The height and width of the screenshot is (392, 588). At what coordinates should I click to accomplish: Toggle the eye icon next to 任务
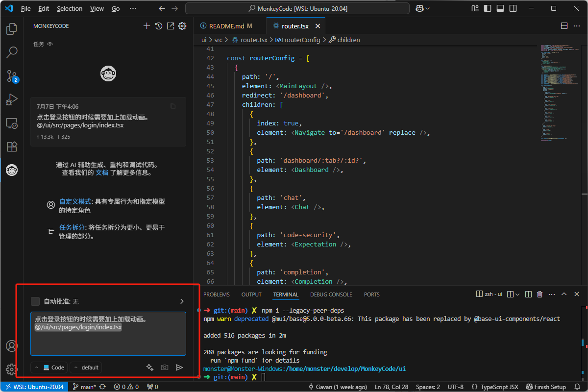click(x=49, y=44)
